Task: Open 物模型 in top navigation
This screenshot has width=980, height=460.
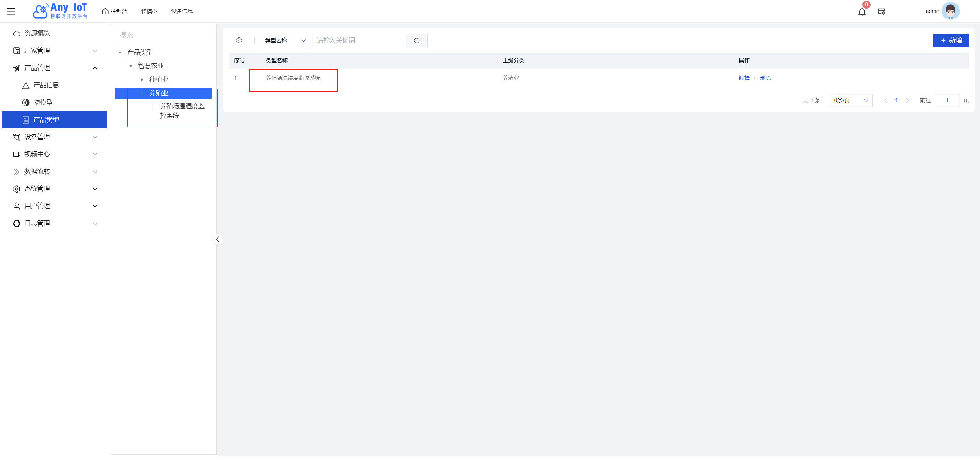Action: click(149, 11)
